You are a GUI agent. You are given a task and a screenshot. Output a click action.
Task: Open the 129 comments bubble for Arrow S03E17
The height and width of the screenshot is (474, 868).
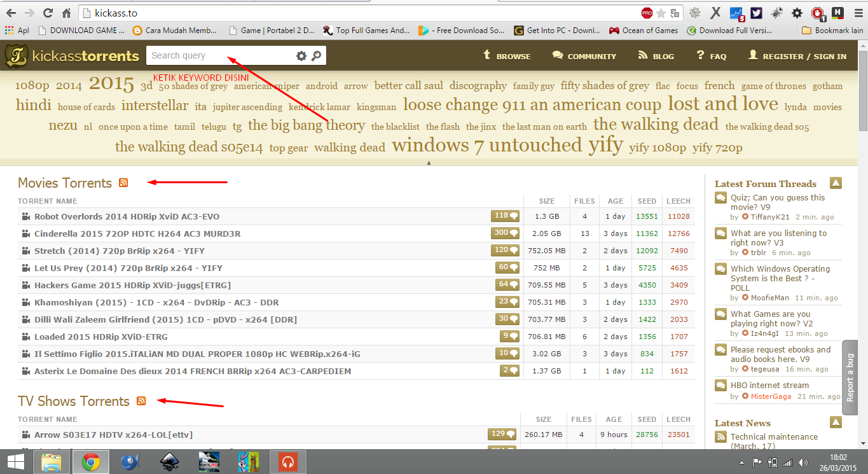click(502, 435)
